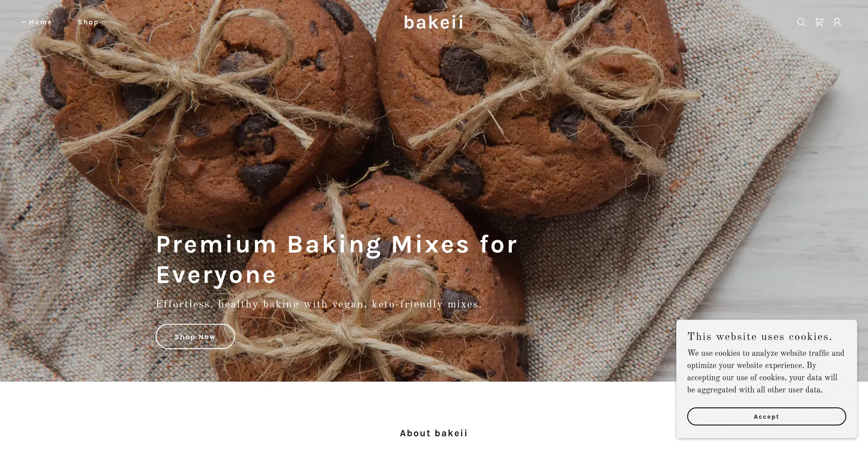
Task: Click the bakeii logo title
Action: [x=434, y=22]
